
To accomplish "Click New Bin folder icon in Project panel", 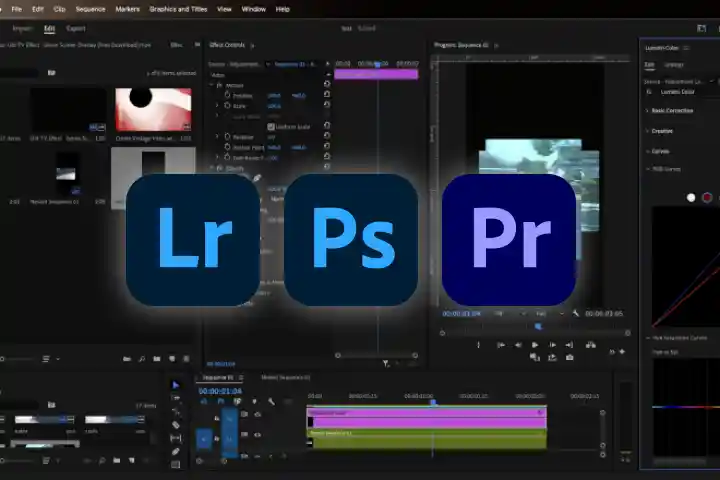I will 157,359.
